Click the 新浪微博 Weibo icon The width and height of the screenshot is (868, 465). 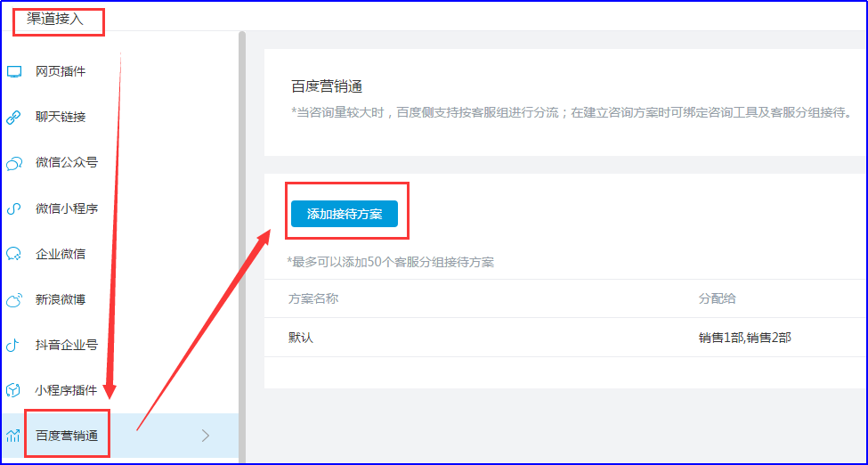[14, 300]
